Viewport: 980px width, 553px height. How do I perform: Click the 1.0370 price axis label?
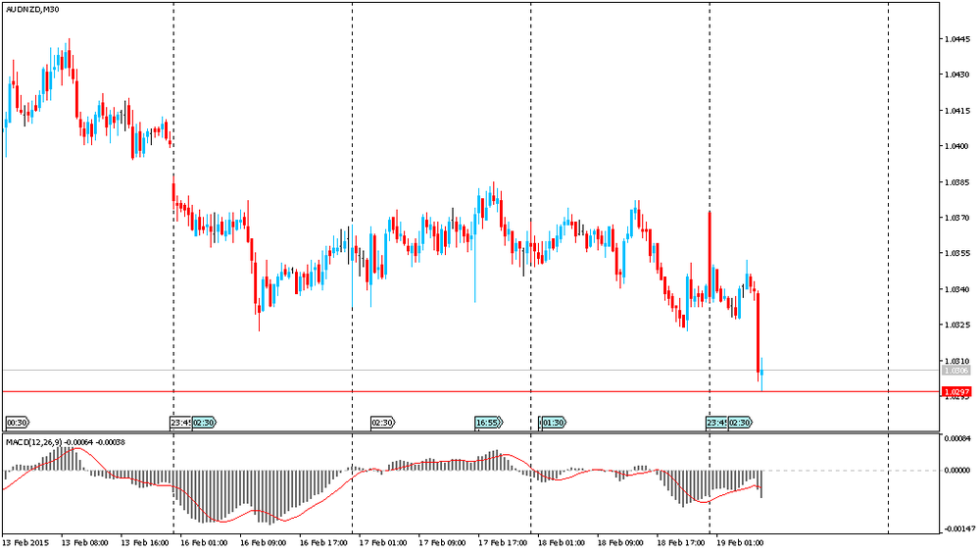[x=956, y=218]
